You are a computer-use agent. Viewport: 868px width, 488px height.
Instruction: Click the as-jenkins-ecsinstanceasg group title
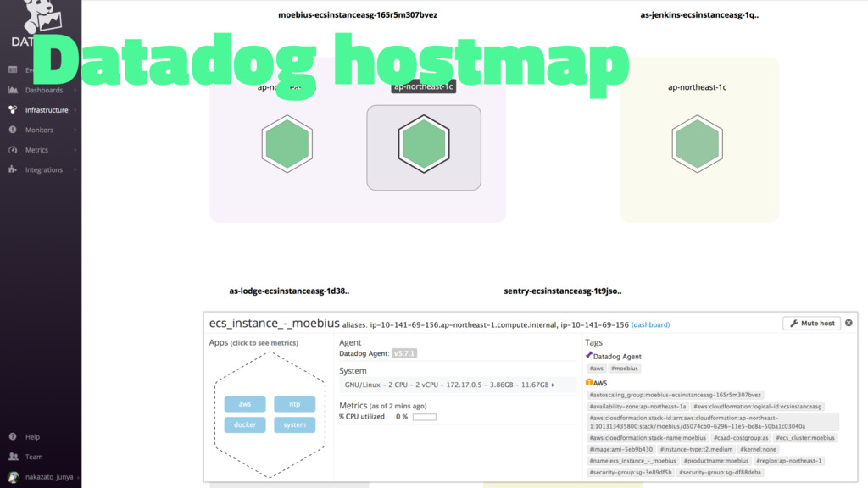coord(699,15)
